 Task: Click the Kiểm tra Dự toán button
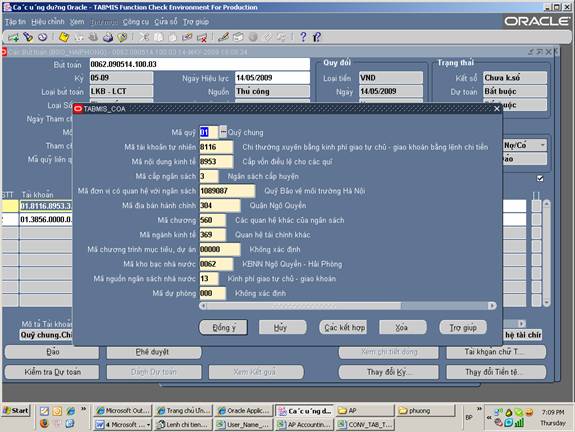click(x=52, y=372)
